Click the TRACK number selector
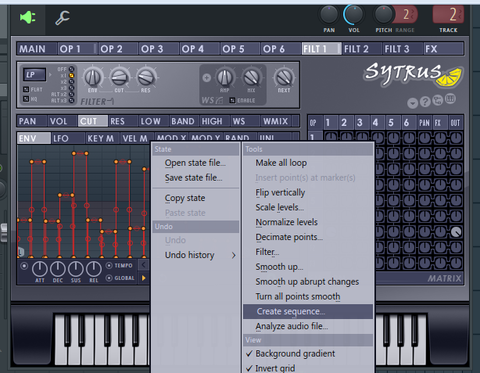This screenshot has width=480, height=373. pos(448,15)
